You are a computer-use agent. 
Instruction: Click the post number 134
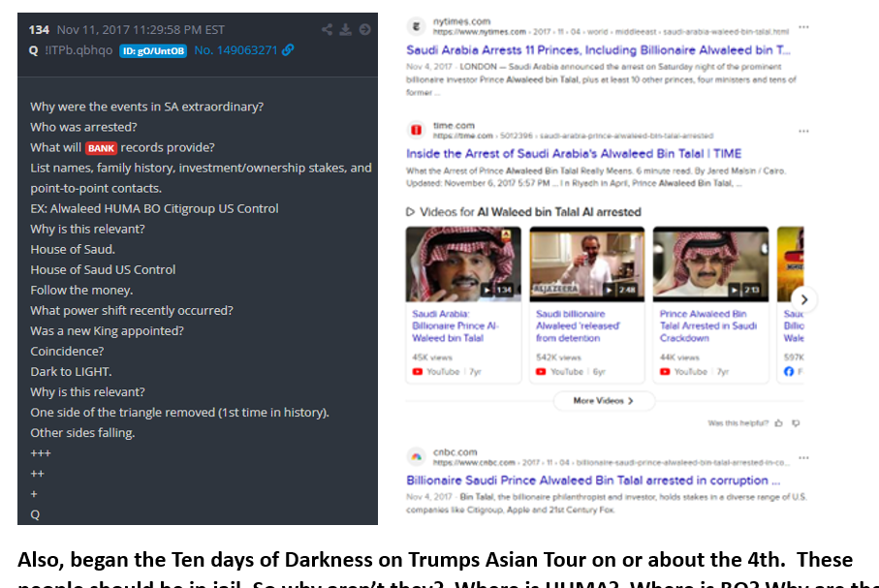point(39,30)
